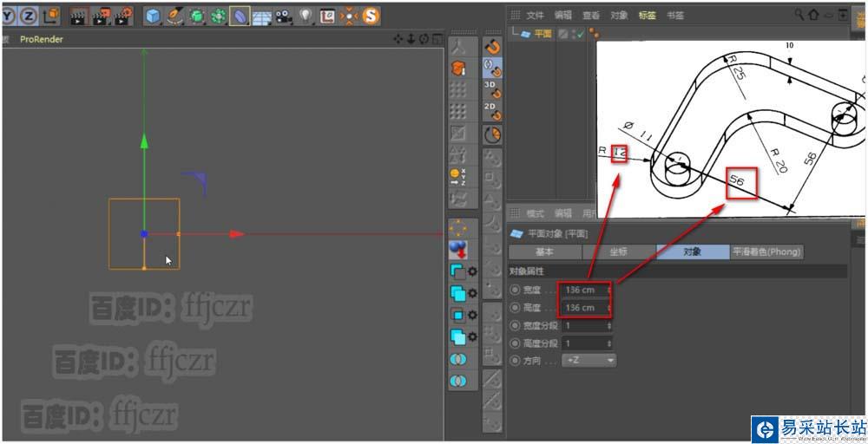Add a blue cube primitive
868x444 pixels.
[x=153, y=16]
